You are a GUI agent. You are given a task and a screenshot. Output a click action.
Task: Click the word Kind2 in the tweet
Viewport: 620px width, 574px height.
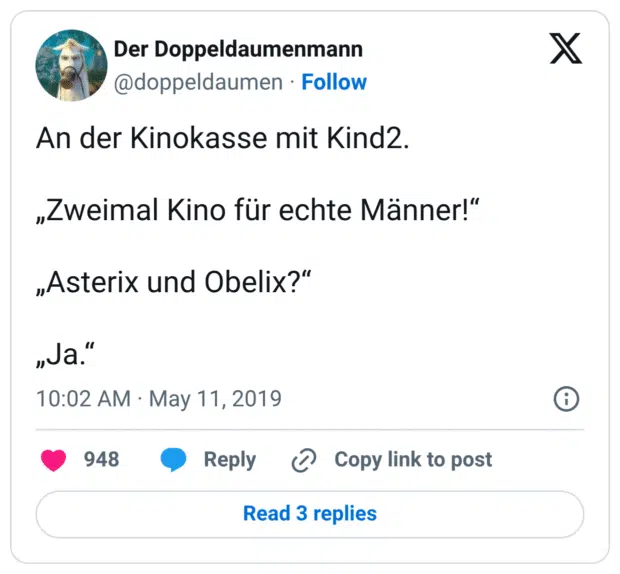[x=367, y=139]
